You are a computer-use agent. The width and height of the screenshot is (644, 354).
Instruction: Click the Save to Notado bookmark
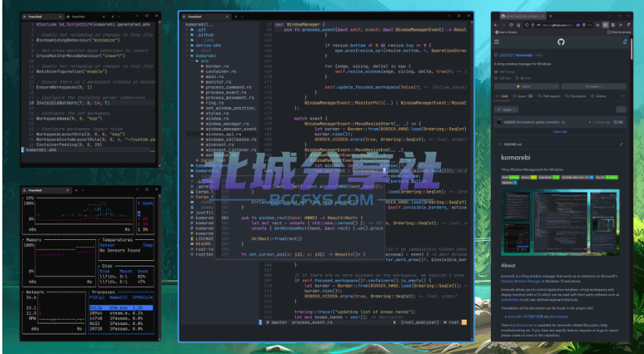[507, 32]
